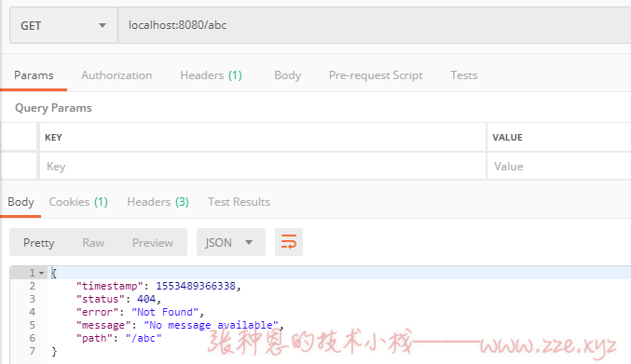Toggle the line wrap icon
The height and width of the screenshot is (364, 631).
click(289, 242)
